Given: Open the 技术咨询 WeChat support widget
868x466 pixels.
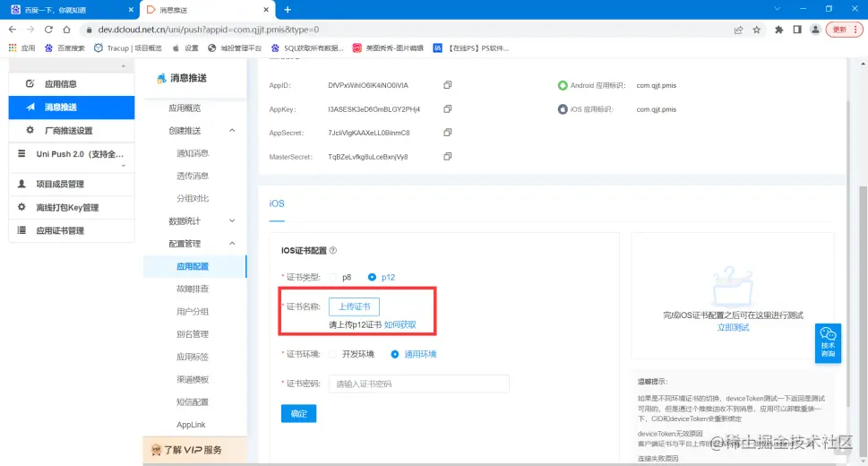Looking at the screenshot, I should point(828,343).
